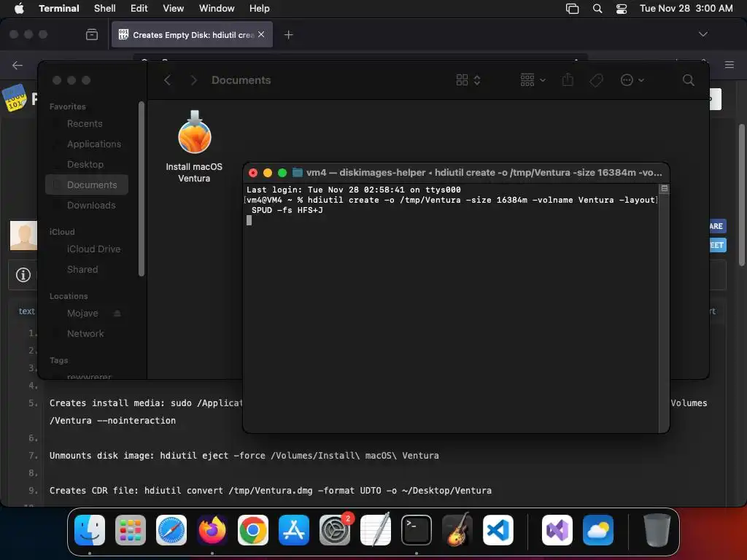Image resolution: width=747 pixels, height=560 pixels.
Task: Open System Settings with badge in dock
Action: click(x=335, y=530)
